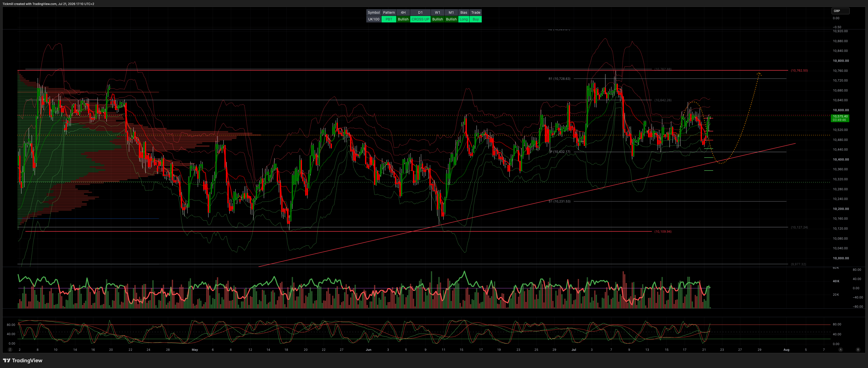Click the Jul month marker on time axis
The width and height of the screenshot is (868, 368).
574,350
